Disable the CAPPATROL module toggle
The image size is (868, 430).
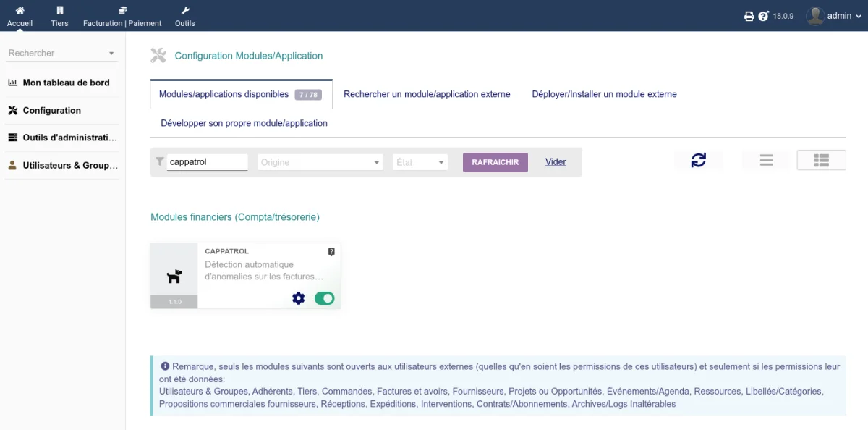[x=324, y=298]
